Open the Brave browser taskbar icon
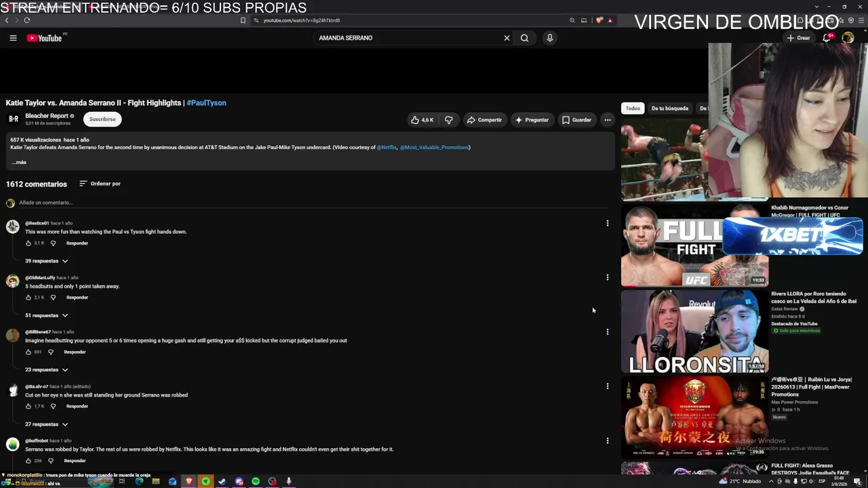This screenshot has width=868, height=488. [189, 481]
